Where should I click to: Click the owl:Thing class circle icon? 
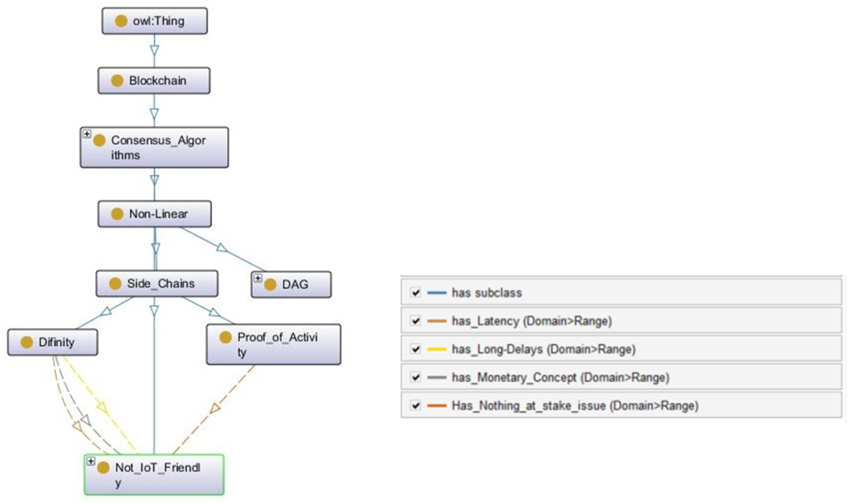121,21
